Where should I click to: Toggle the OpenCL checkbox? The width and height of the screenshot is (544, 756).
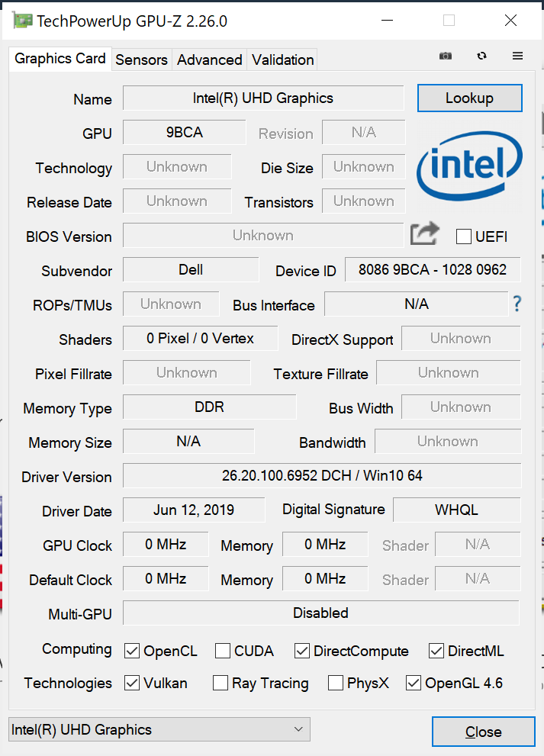click(x=132, y=651)
